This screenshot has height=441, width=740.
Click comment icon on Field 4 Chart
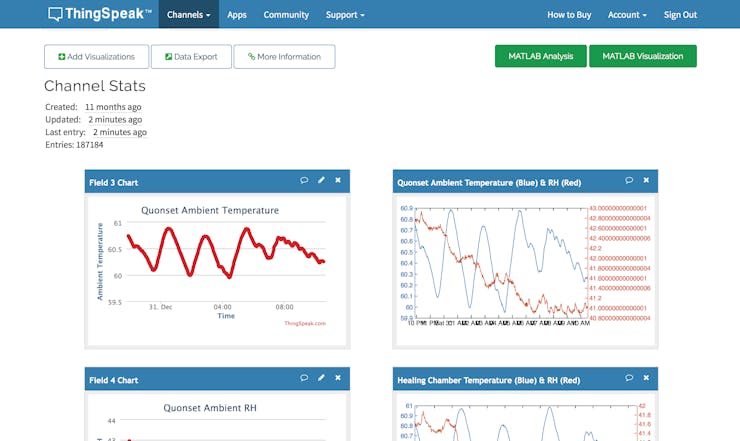[304, 378]
